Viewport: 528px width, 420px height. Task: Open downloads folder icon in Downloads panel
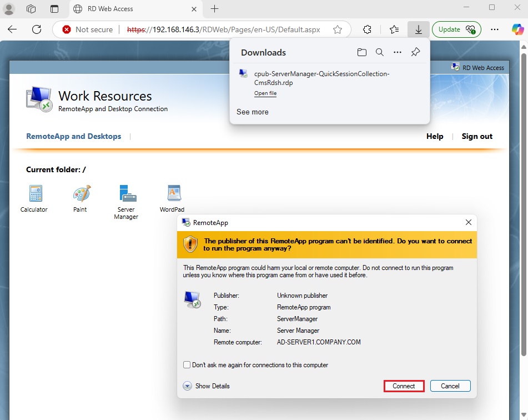click(361, 52)
